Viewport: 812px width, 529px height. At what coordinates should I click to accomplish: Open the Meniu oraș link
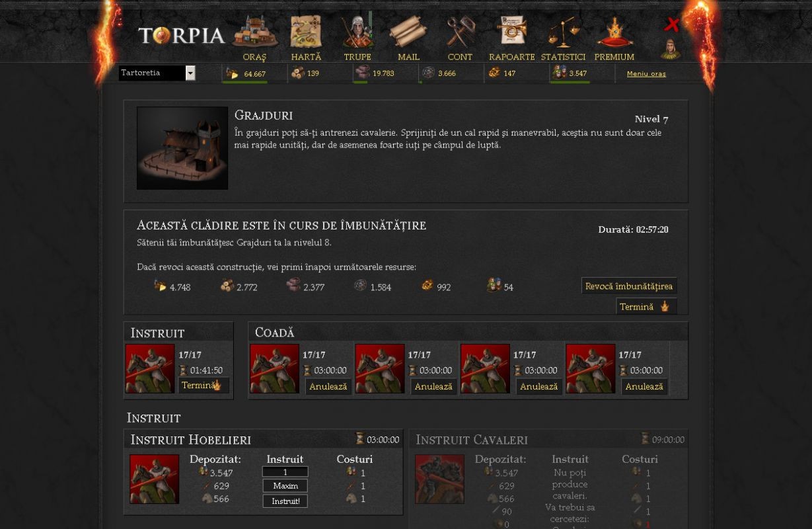tap(646, 73)
